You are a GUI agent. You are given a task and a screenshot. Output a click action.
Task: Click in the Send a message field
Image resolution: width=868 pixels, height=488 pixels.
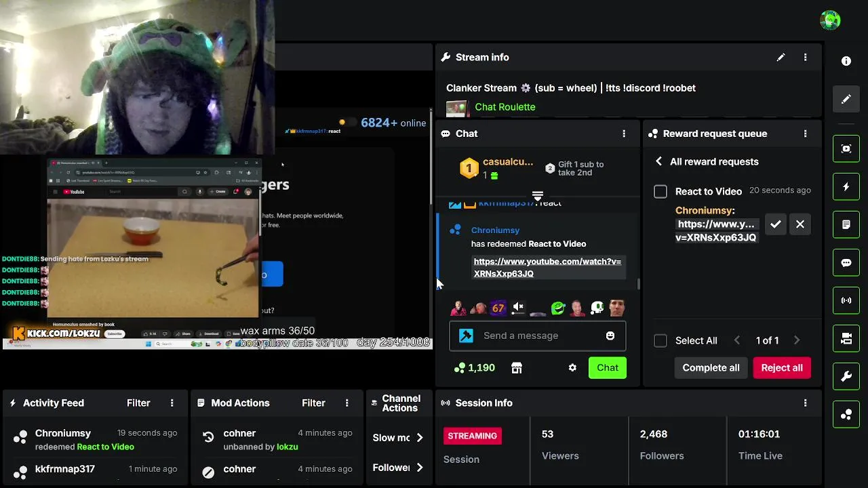click(x=538, y=335)
